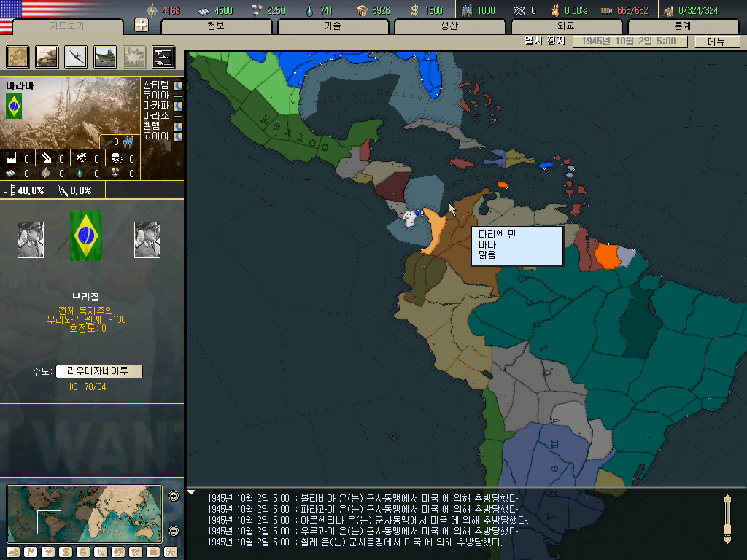Click the supplies crate icon in top bar
The image size is (747, 560).
click(362, 10)
